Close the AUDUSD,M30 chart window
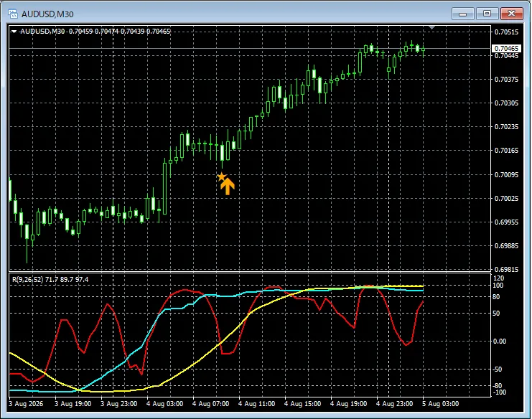Image resolution: width=532 pixels, height=419 pixels. coord(511,14)
